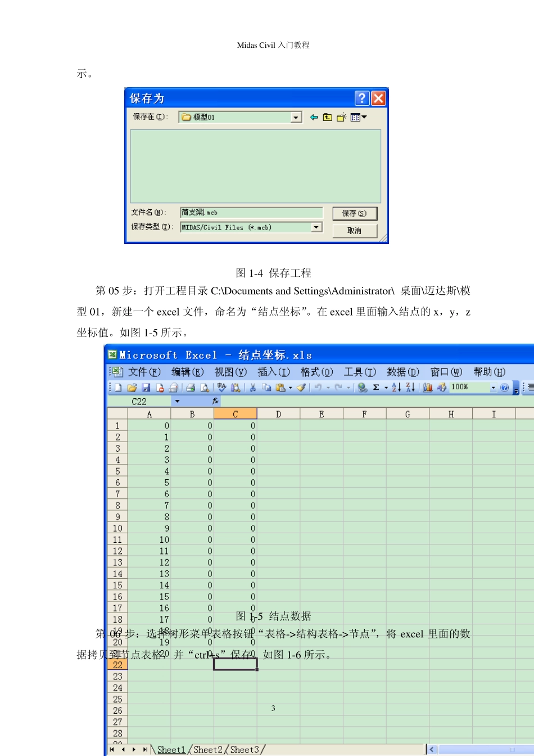Click horizontal scrollbar left arrow in Excel

coord(432,749)
